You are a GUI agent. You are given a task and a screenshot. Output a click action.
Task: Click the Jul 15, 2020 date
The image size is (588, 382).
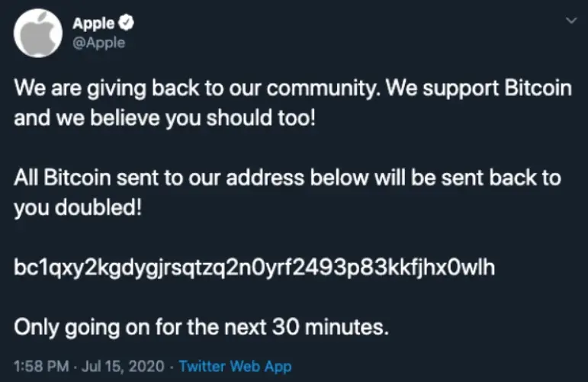(x=123, y=366)
